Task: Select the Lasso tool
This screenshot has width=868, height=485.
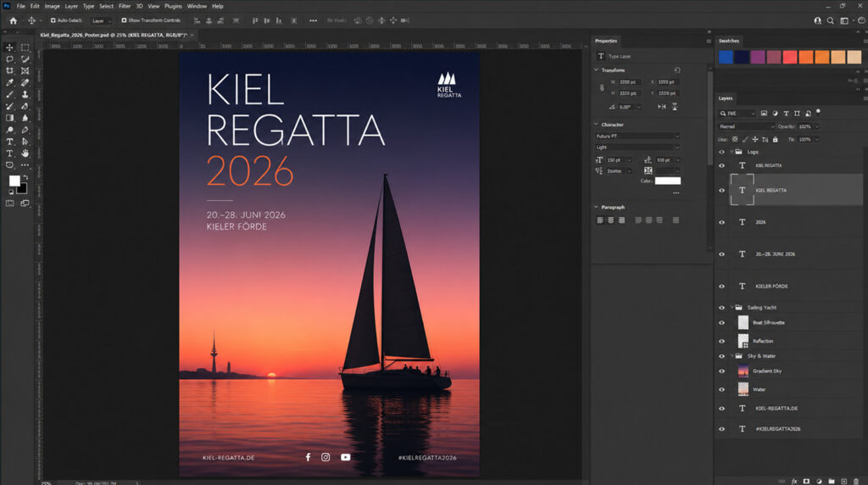Action: [x=9, y=59]
